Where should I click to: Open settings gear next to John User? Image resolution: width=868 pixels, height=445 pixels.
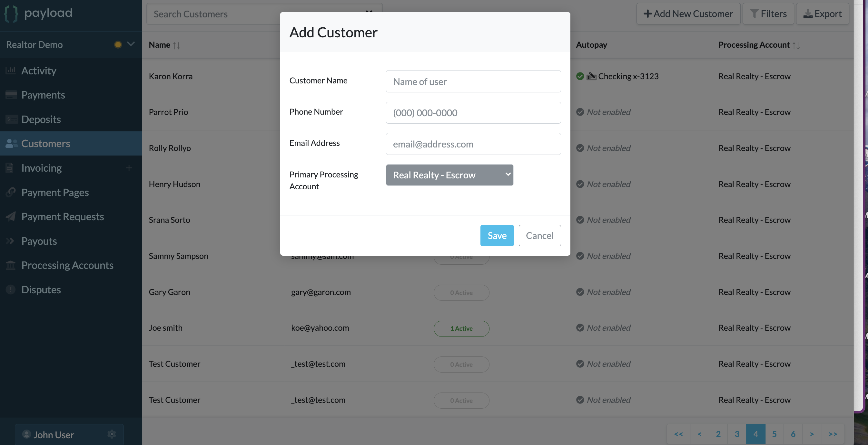(112, 434)
